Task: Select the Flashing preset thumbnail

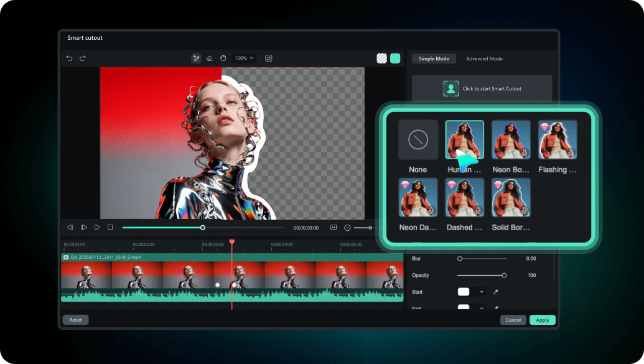Action: (x=558, y=139)
